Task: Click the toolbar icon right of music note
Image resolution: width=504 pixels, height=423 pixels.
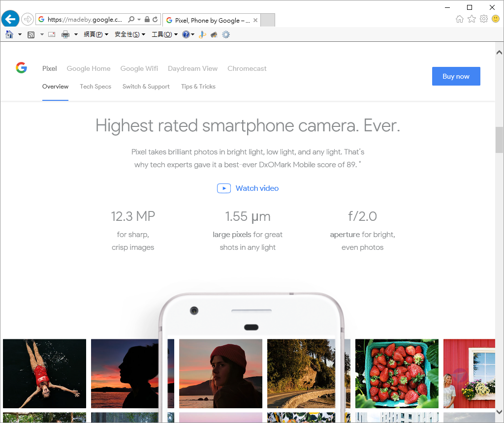Action: click(214, 34)
